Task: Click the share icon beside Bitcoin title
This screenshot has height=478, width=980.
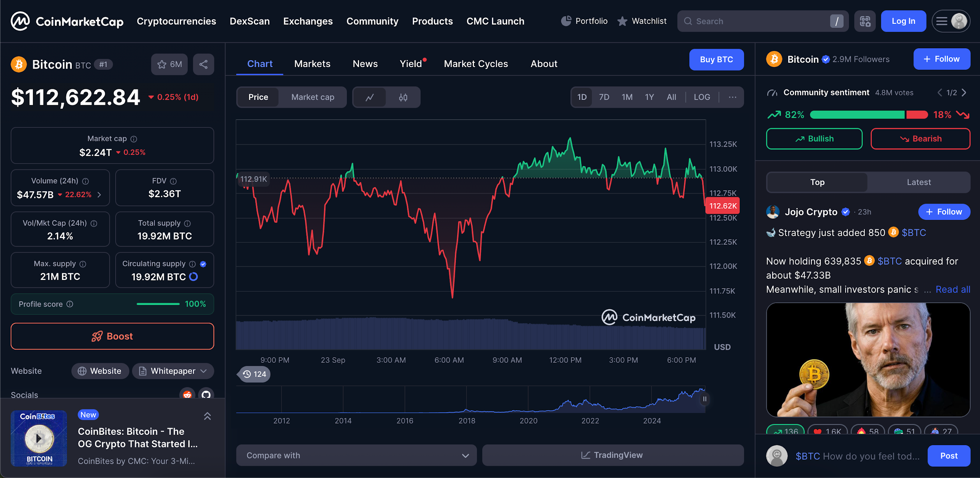Action: pyautogui.click(x=203, y=64)
